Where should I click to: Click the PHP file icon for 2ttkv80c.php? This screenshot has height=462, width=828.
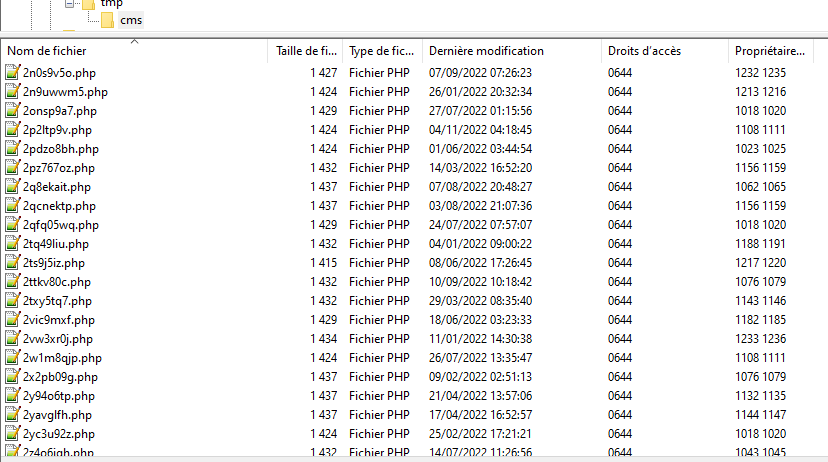click(13, 281)
